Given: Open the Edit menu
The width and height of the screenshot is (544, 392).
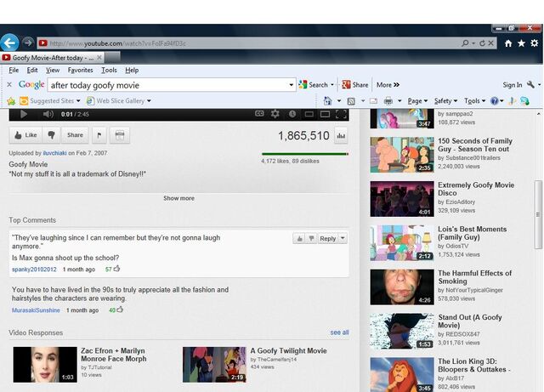Looking at the screenshot, I should coord(32,70).
